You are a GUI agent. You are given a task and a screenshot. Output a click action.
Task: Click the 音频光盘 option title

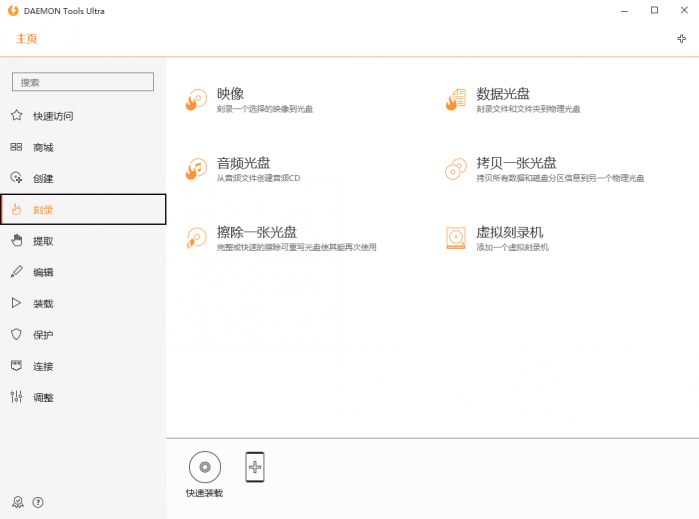coord(243,163)
